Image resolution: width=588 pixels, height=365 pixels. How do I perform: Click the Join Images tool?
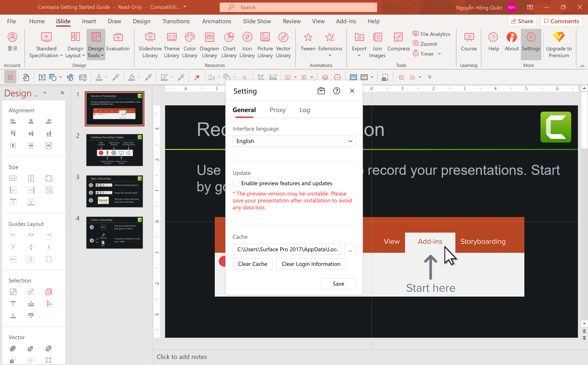coord(377,45)
